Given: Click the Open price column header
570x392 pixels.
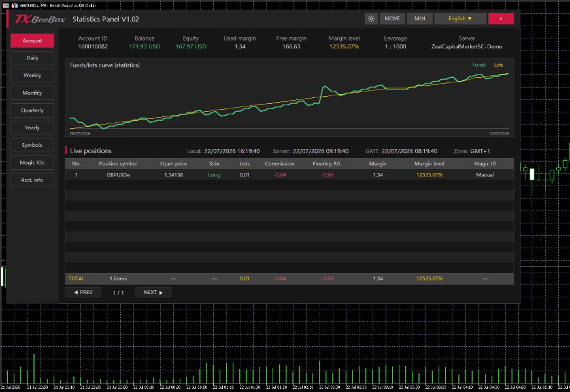Looking at the screenshot, I should [x=173, y=164].
